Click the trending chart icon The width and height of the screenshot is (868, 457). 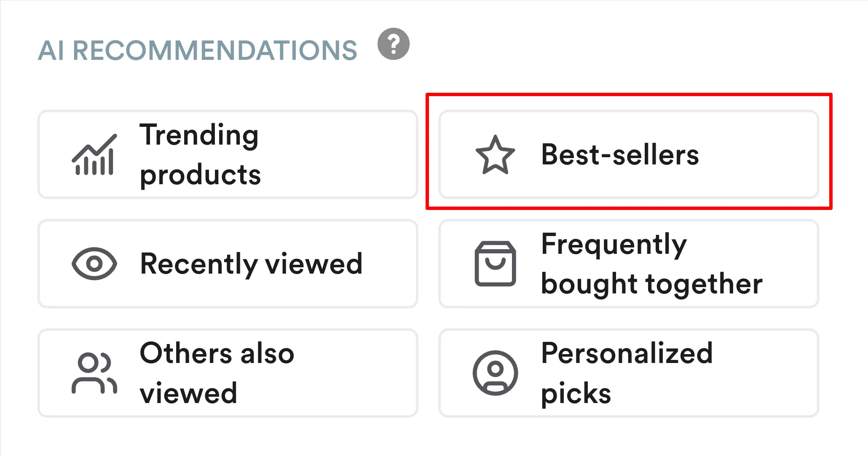pos(94,155)
